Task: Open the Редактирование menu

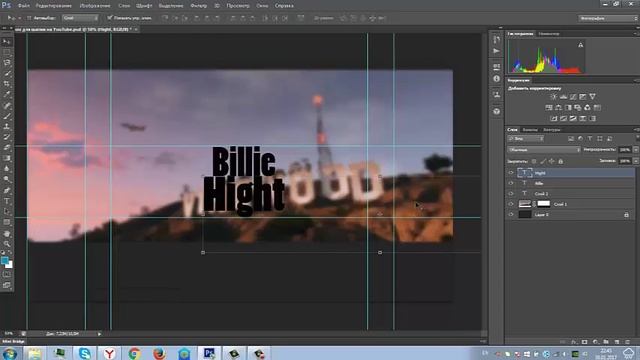Action: click(x=54, y=6)
